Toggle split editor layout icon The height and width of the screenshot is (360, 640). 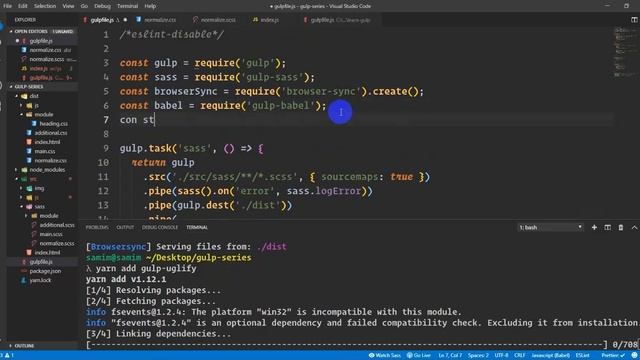pyautogui.click(x=634, y=20)
